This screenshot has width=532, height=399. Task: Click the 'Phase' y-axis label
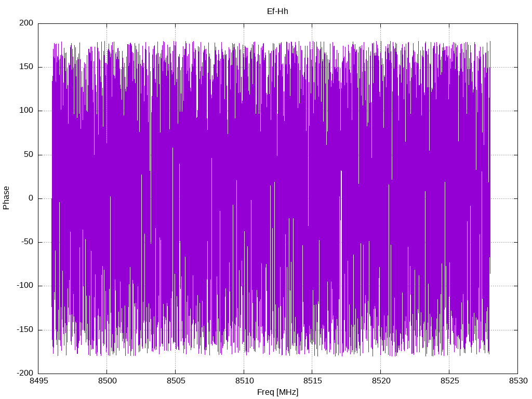point(6,198)
